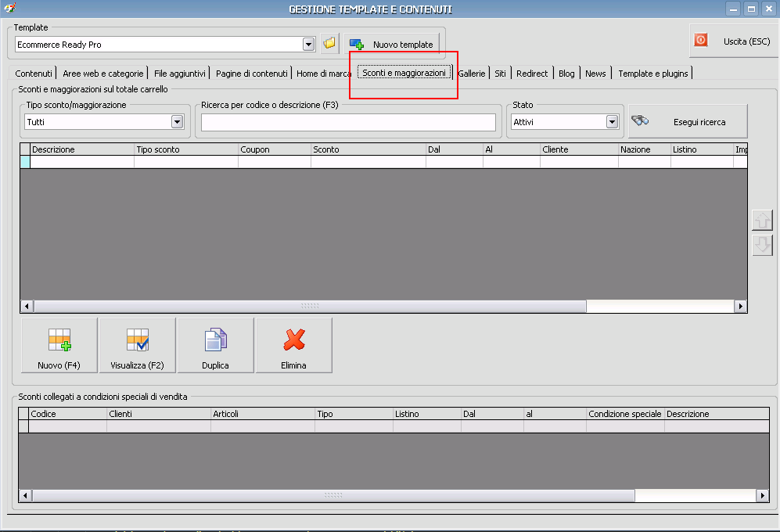Click the Visualizza (F2) icon button
This screenshot has width=780, height=532.
pyautogui.click(x=137, y=345)
